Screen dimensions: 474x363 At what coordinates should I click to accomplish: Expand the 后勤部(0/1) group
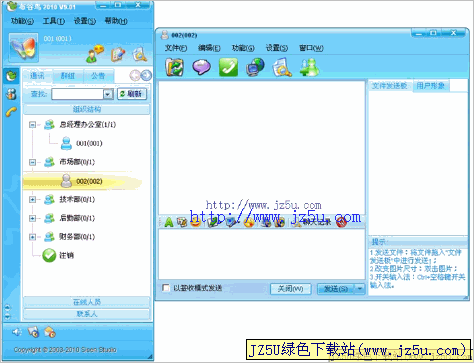[x=32, y=218]
